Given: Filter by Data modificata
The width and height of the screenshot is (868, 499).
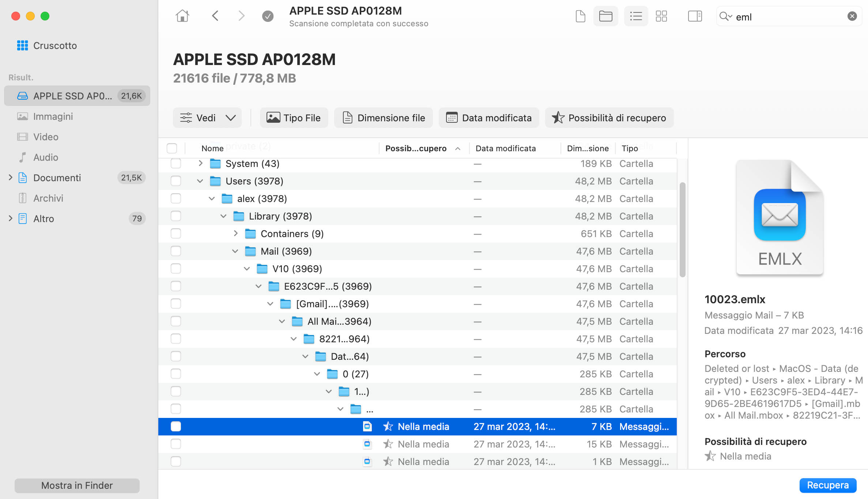Looking at the screenshot, I should point(489,118).
